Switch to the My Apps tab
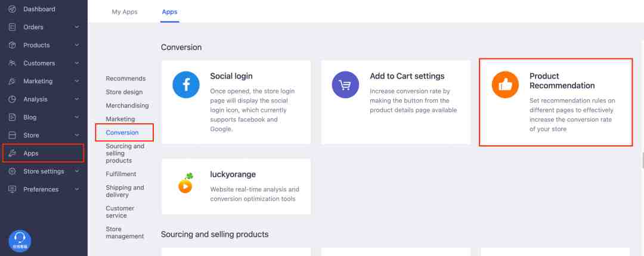The width and height of the screenshot is (644, 256). [x=125, y=12]
